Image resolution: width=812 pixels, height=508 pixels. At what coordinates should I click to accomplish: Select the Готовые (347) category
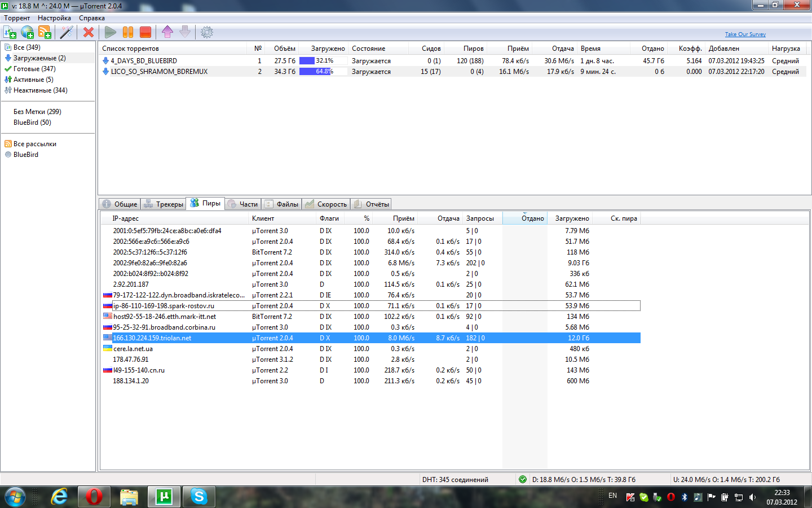(x=34, y=69)
